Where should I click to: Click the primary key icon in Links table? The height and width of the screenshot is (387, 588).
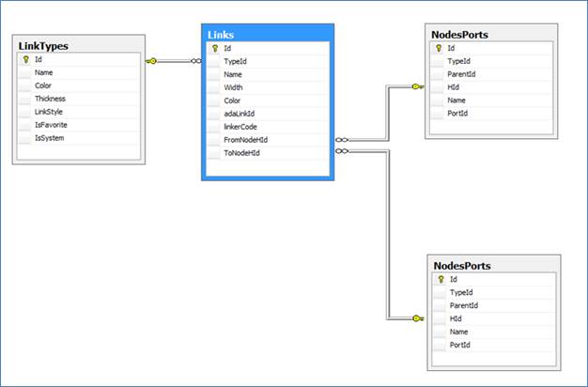coord(215,47)
